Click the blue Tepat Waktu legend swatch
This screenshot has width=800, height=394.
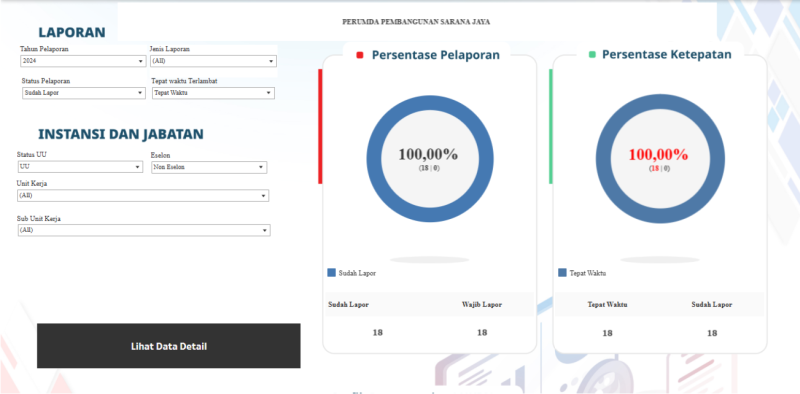562,273
